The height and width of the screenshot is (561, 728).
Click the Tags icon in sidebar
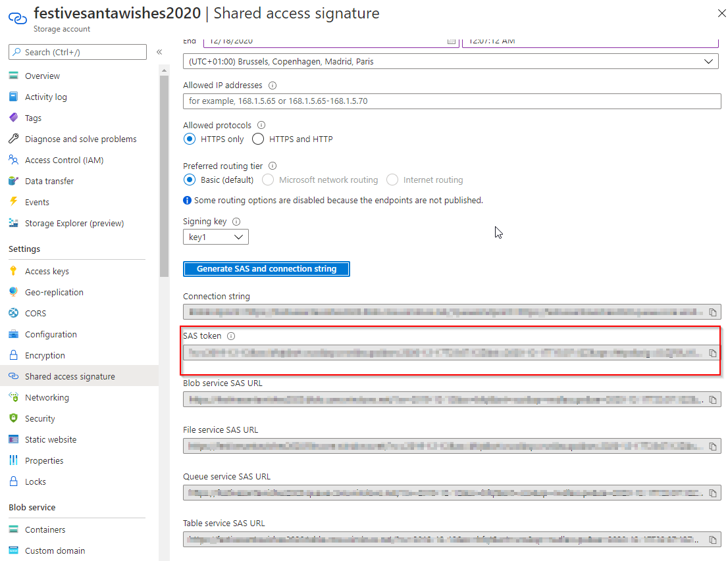(x=13, y=118)
